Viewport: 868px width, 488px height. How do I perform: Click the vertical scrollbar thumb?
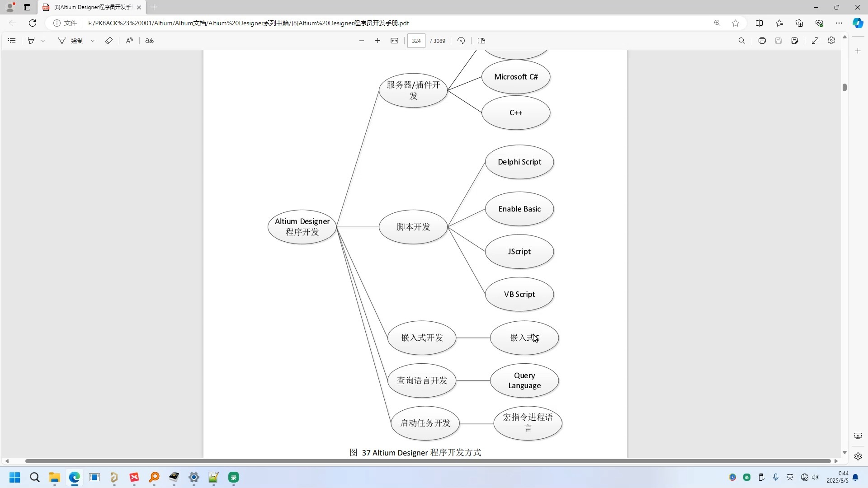[844, 87]
